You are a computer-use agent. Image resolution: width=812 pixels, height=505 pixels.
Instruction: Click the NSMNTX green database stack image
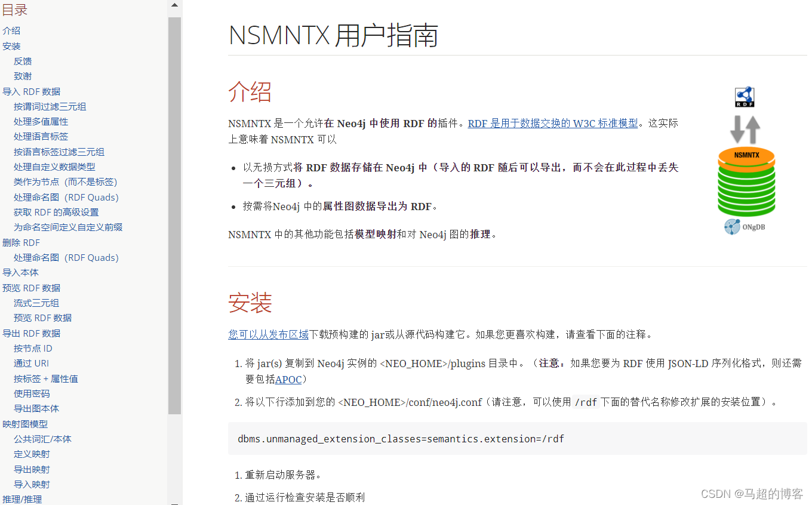(746, 182)
